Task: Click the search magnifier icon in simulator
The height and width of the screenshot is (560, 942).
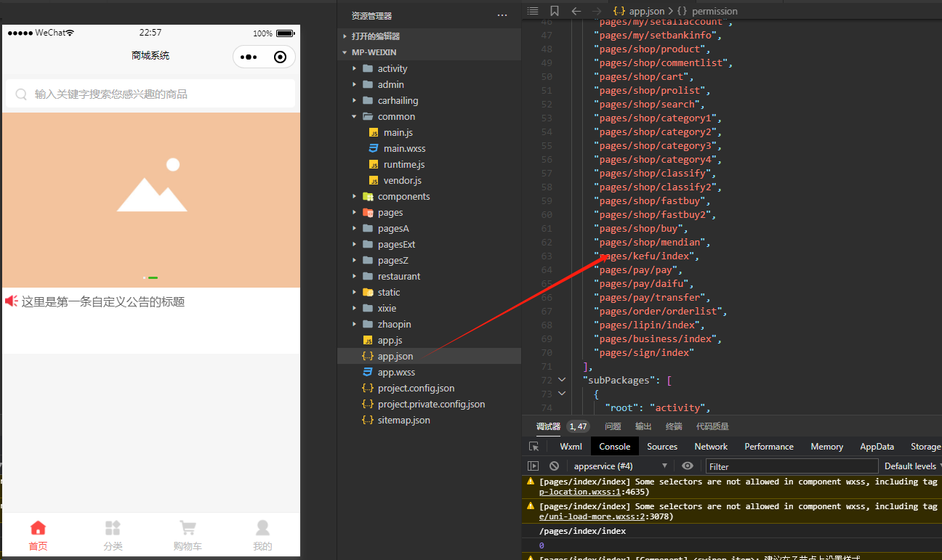Action: pyautogui.click(x=21, y=94)
